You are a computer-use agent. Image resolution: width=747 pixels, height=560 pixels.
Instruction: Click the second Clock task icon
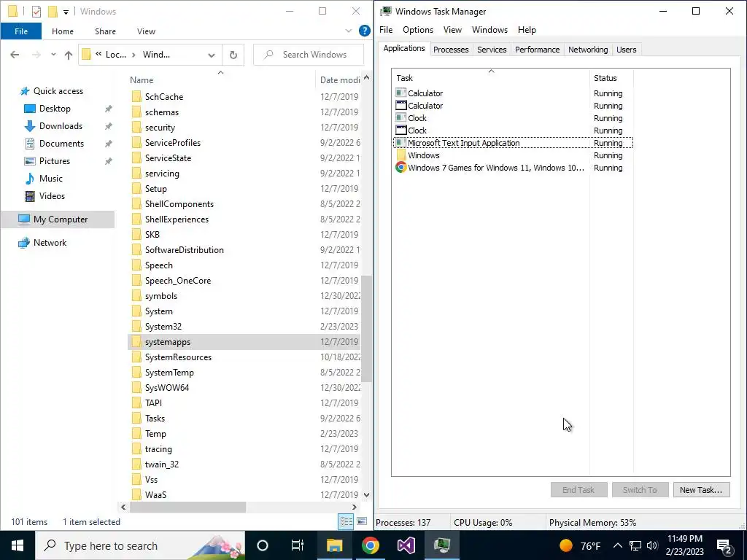coord(401,130)
